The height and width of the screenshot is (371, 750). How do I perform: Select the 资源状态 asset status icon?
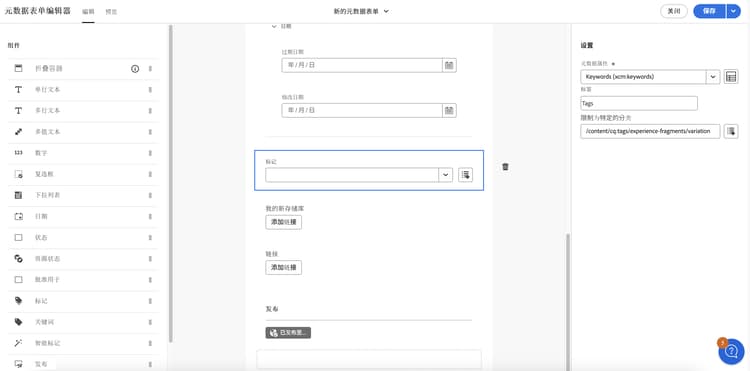click(x=19, y=259)
